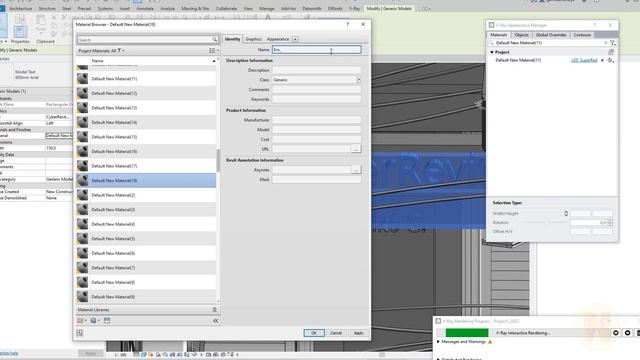
Task: Expand Messages and Warnings in V-Ray progress
Action: pos(438,341)
